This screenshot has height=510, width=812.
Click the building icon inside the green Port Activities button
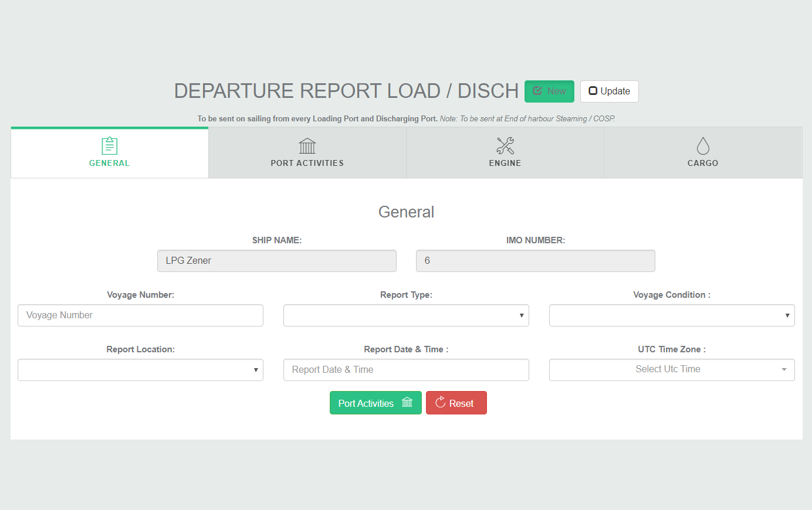407,403
